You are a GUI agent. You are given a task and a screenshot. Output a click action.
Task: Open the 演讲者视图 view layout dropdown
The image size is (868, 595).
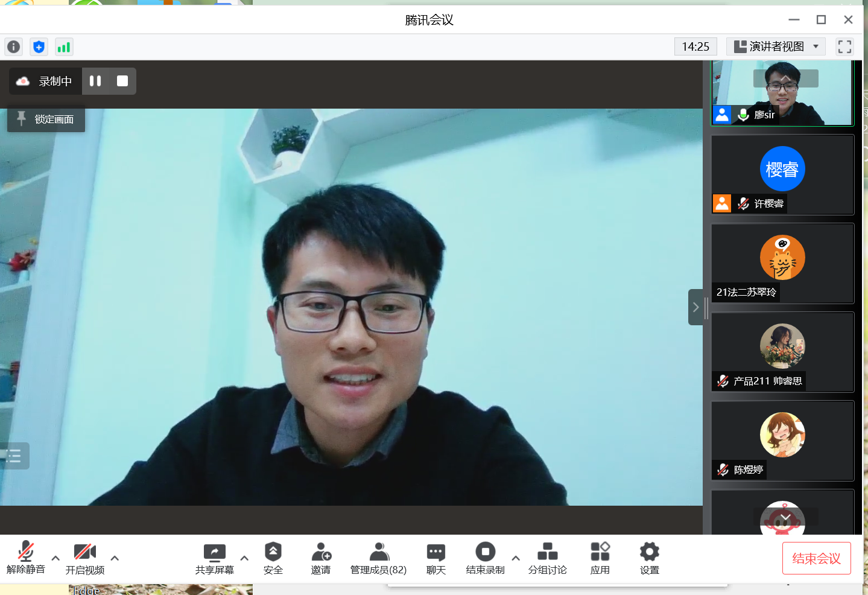click(x=776, y=46)
